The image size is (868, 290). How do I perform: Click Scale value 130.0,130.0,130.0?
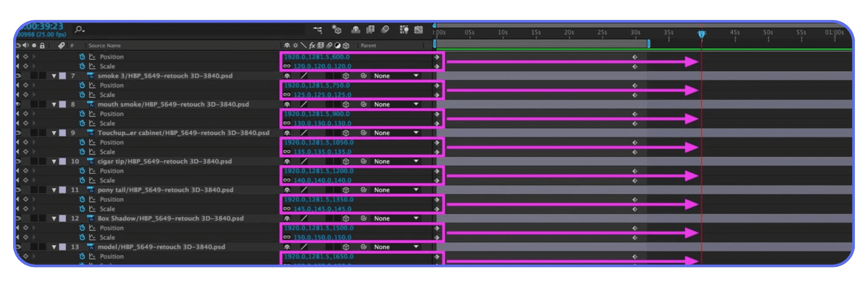[322, 123]
